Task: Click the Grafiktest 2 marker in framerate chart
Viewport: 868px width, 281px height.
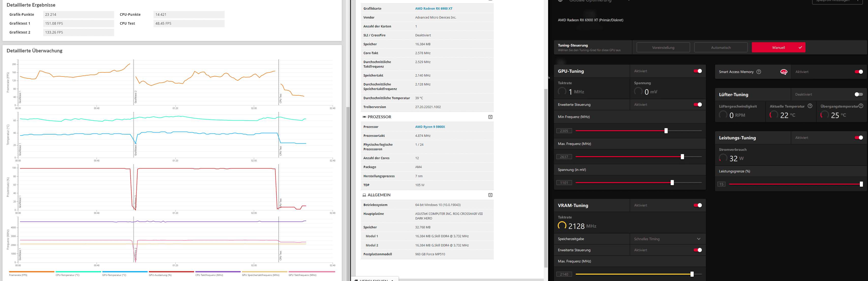Action: click(x=135, y=97)
